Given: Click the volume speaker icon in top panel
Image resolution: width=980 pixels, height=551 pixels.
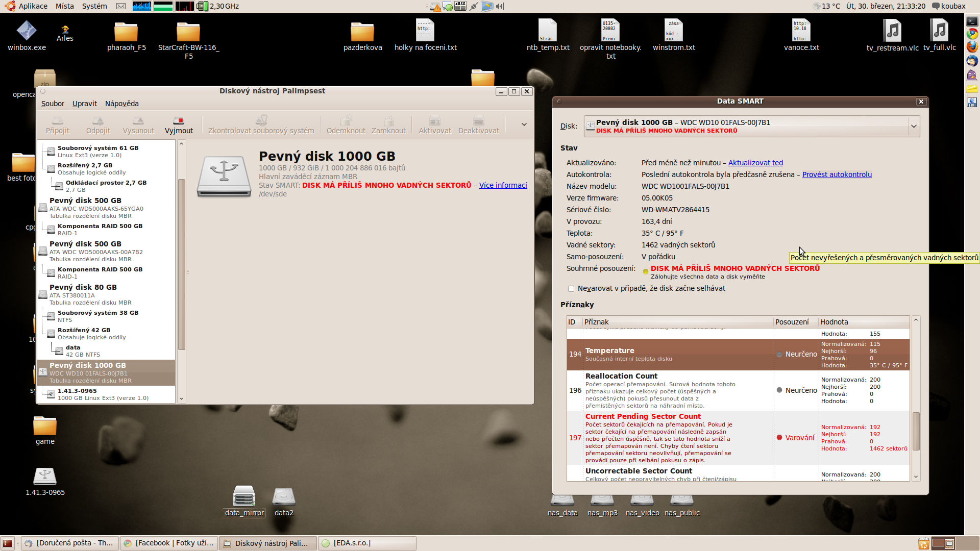Looking at the screenshot, I should [500, 6].
